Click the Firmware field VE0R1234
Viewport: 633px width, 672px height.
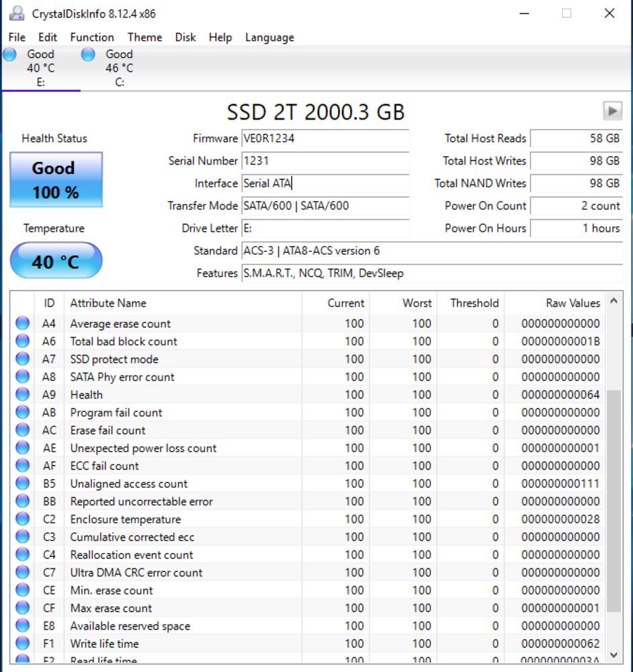325,138
